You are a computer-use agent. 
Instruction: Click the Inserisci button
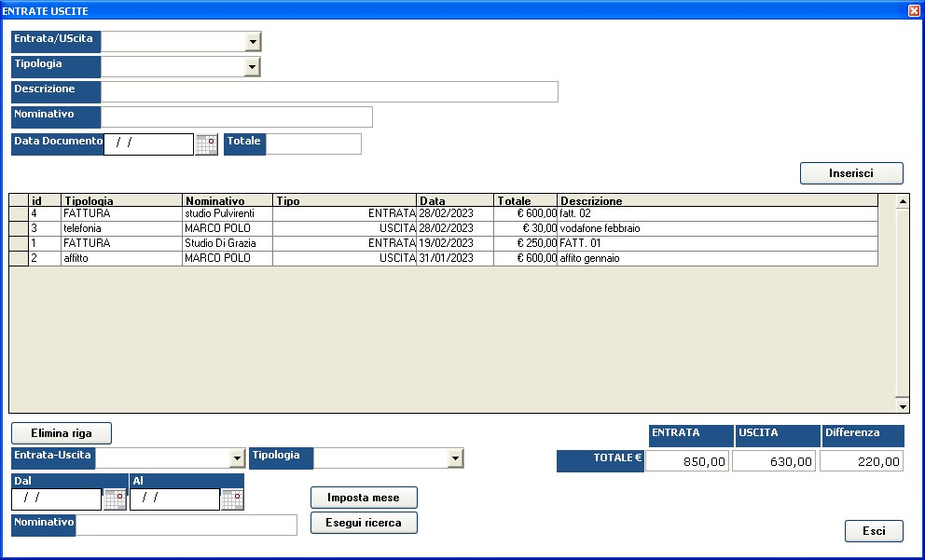tap(851, 173)
